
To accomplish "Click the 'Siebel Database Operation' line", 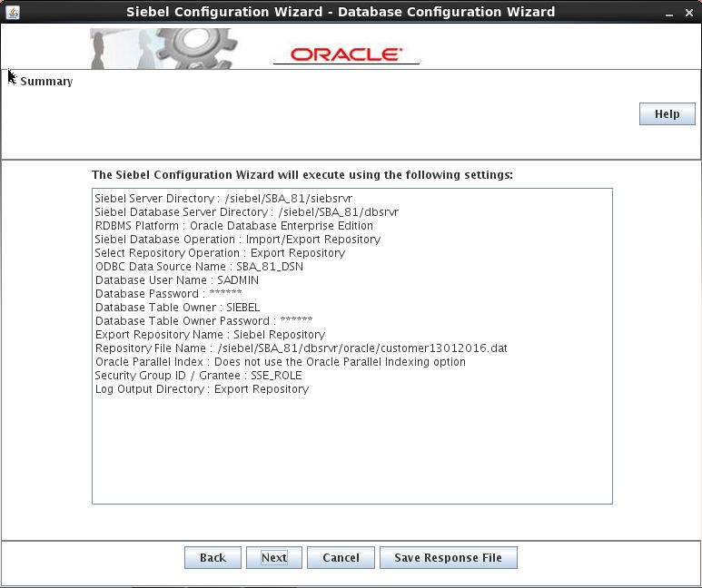I will 237,240.
